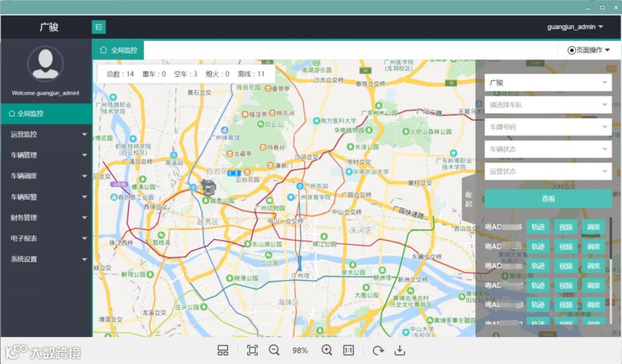Expand the 运营监控 sidebar menu
The height and width of the screenshot is (364, 622).
tap(46, 134)
